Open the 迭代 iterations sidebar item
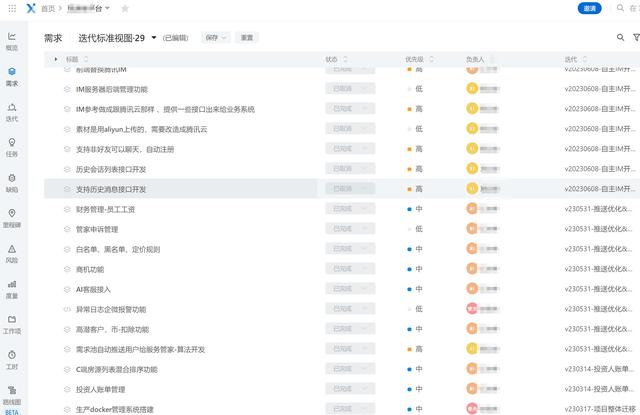This screenshot has width=640, height=415. coord(12,112)
